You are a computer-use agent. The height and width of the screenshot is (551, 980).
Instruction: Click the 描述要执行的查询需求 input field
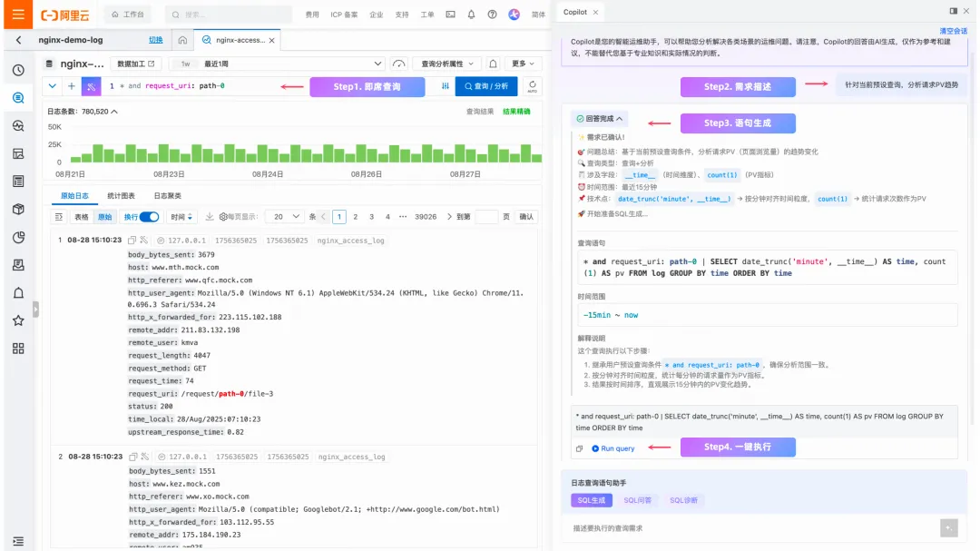click(x=754, y=528)
